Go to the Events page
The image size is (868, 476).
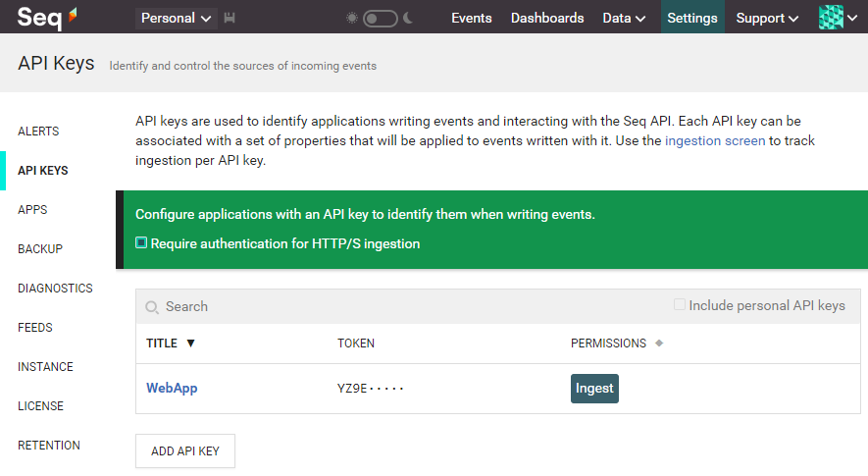click(471, 19)
